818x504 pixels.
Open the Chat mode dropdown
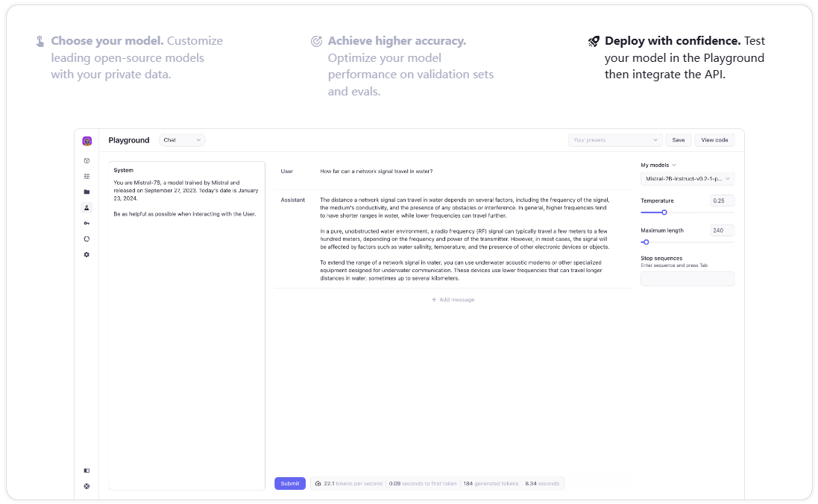(x=182, y=140)
